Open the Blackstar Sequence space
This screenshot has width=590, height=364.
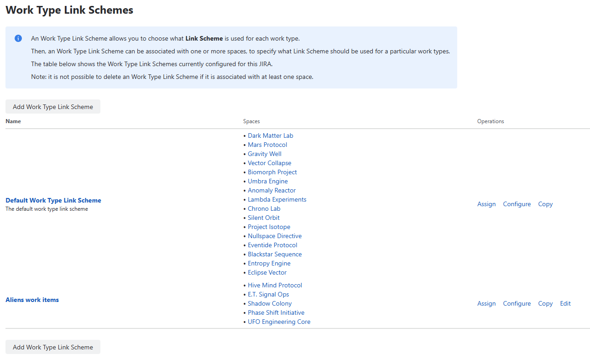point(275,254)
